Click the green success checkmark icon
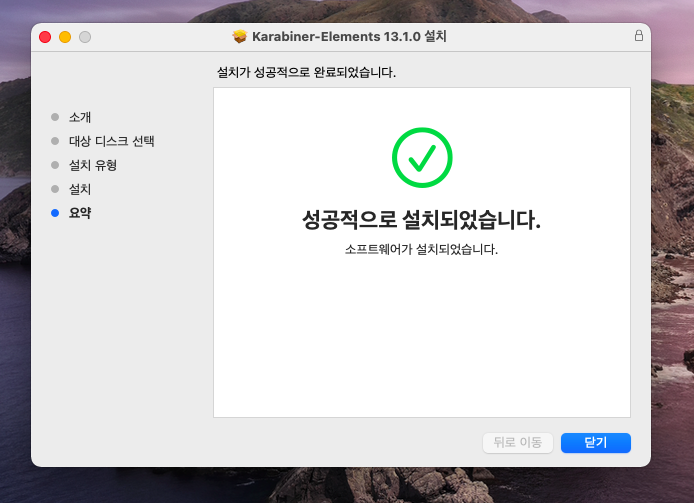 point(422,158)
